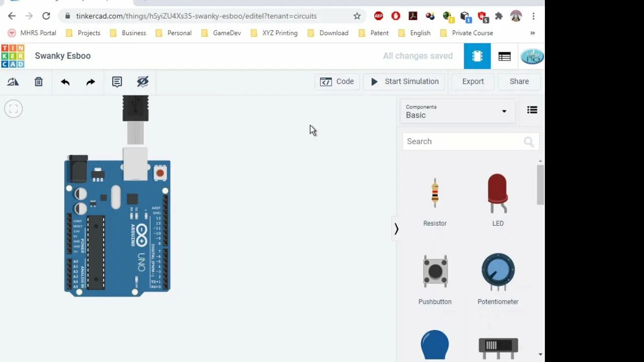Click the Export button

pyautogui.click(x=473, y=81)
